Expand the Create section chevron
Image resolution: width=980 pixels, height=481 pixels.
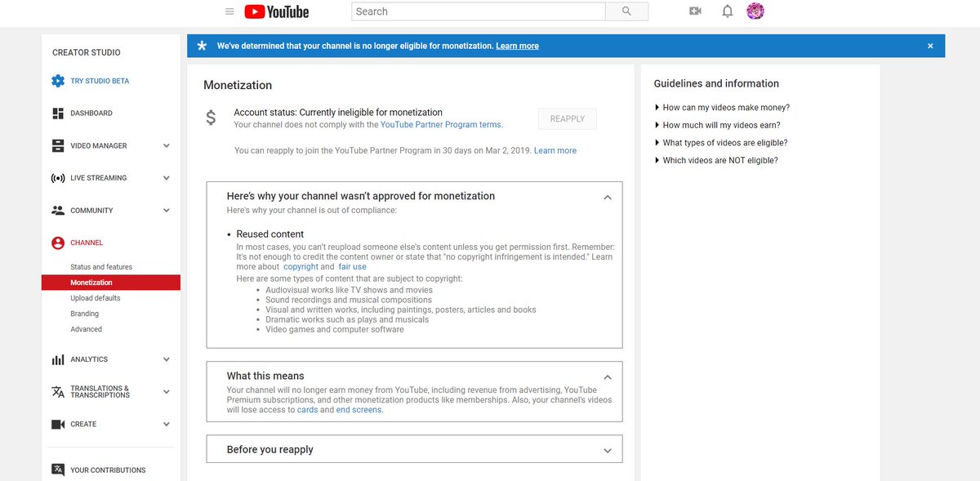tap(167, 425)
